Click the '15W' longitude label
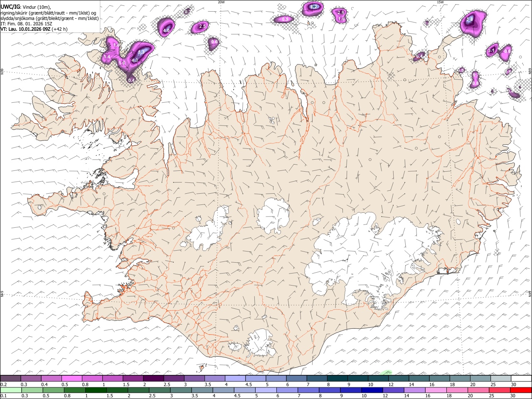 pyautogui.click(x=440, y=2)
